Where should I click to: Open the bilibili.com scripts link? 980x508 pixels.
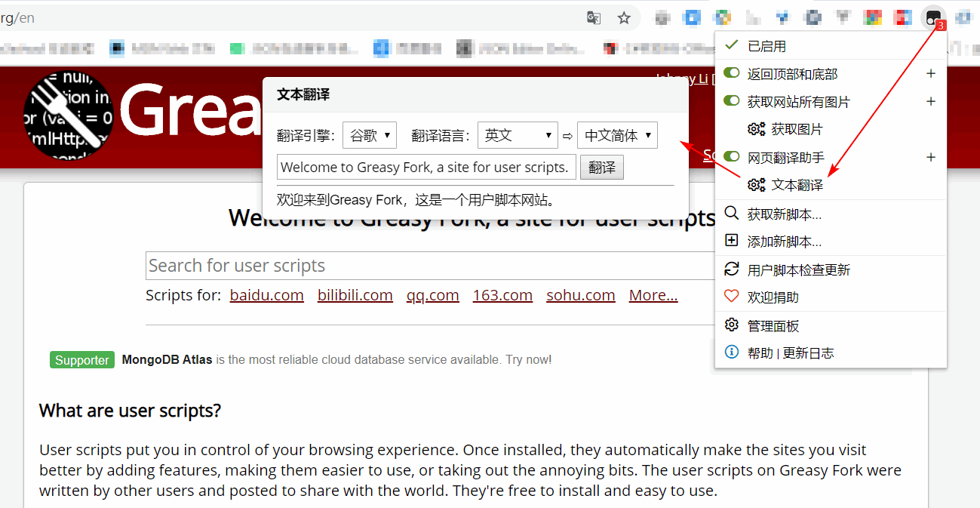[x=355, y=295]
